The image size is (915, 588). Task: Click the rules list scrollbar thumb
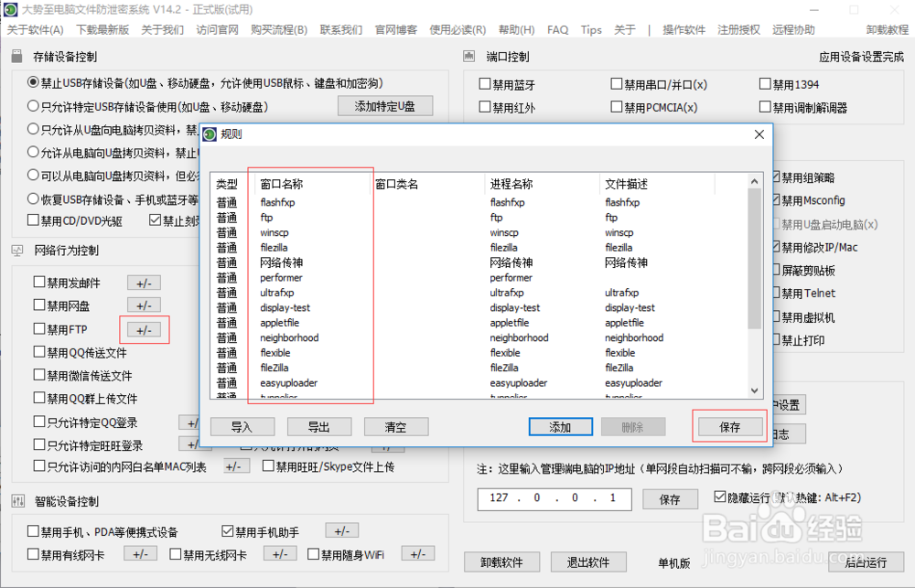click(x=755, y=259)
